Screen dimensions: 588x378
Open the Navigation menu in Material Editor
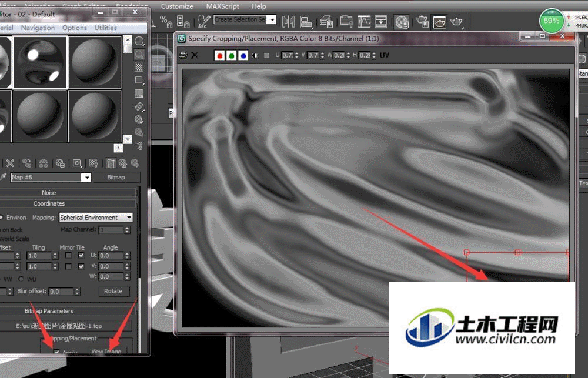pos(38,28)
